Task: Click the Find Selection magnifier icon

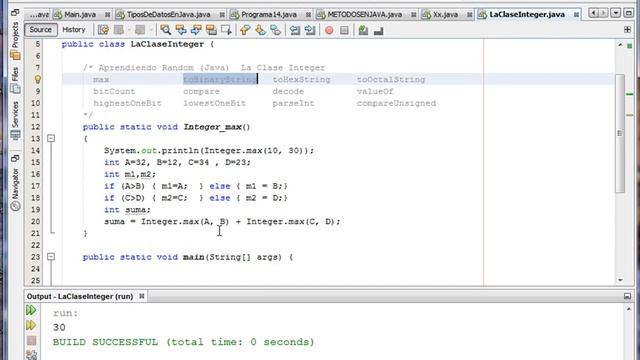Action: tap(165, 30)
